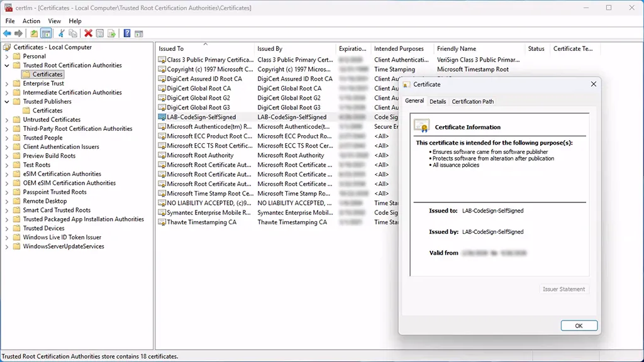
Task: Sort by Intended Purposes column header
Action: pos(402,48)
